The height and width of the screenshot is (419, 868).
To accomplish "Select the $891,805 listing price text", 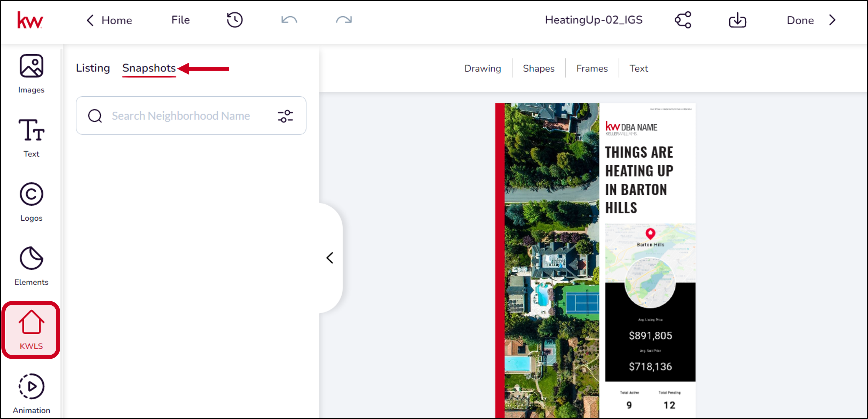I will [x=650, y=336].
